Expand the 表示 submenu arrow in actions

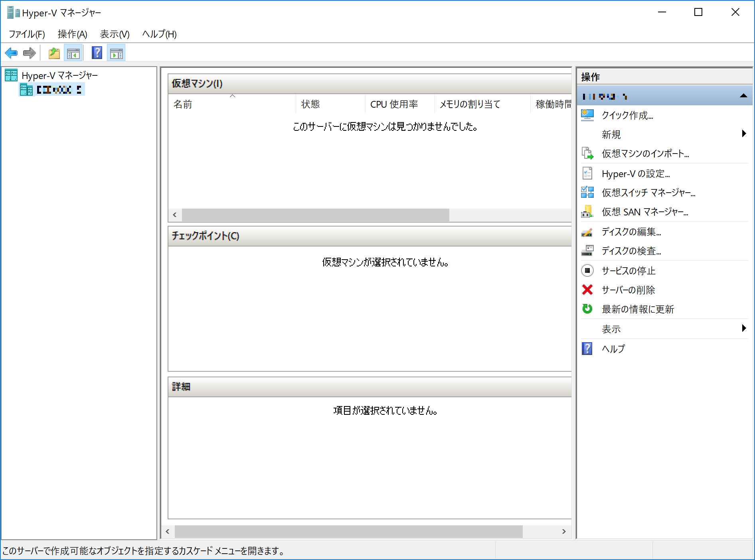click(x=744, y=328)
